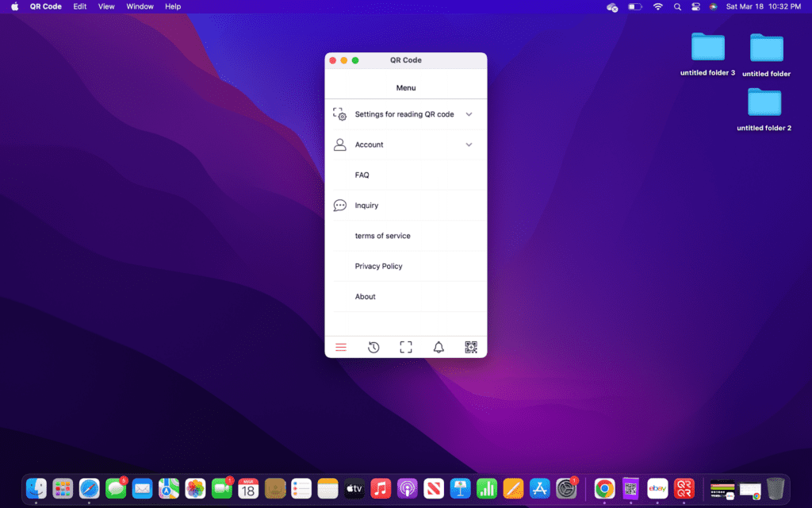
Task: Open the Window menu in menu bar
Action: pos(140,6)
